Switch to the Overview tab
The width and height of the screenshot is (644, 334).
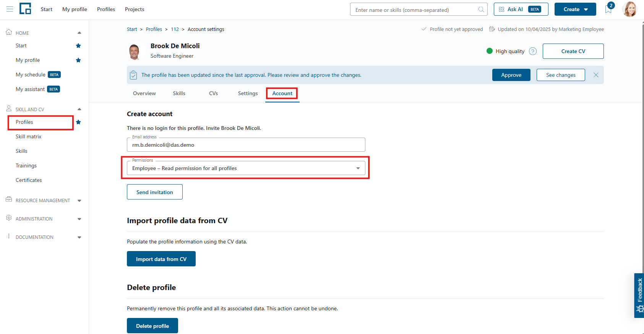144,93
